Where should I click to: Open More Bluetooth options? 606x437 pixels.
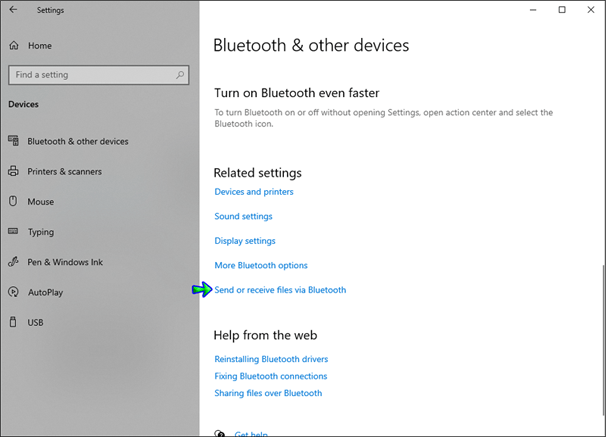pos(261,265)
